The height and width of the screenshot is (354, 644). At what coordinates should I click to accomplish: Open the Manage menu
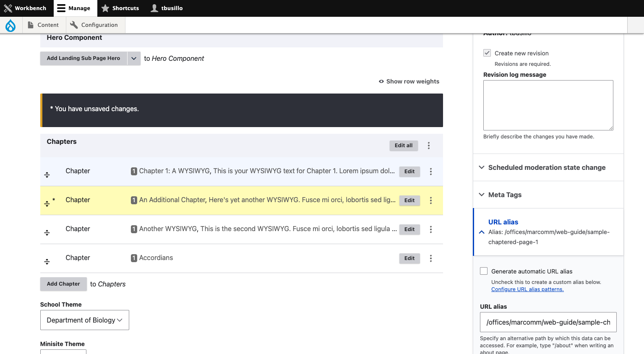pos(75,8)
